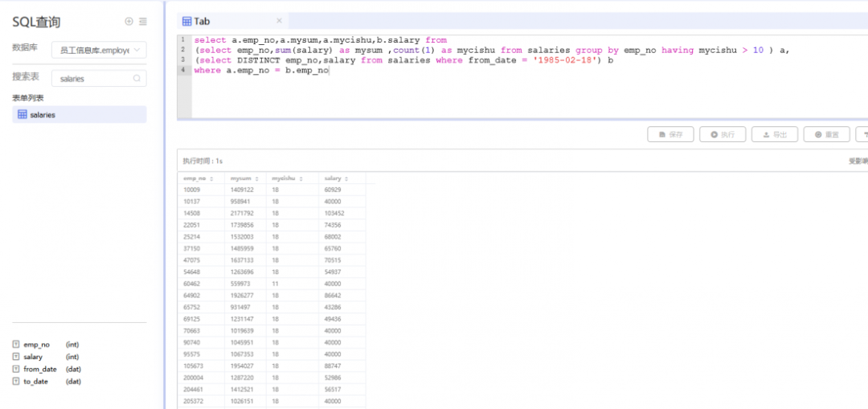Click the 搜索表 search field containing salaries
Viewport: 868px width, 409px height.
(x=99, y=79)
